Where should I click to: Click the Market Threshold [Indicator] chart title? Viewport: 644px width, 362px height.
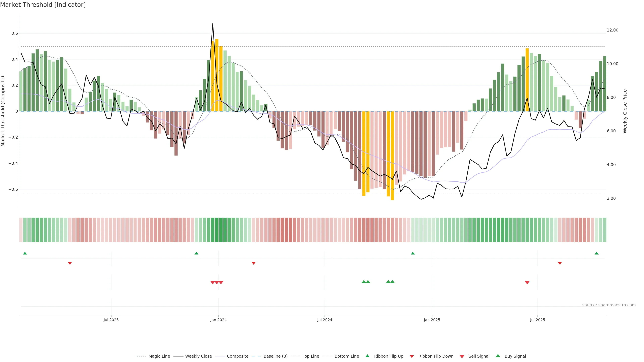click(43, 5)
